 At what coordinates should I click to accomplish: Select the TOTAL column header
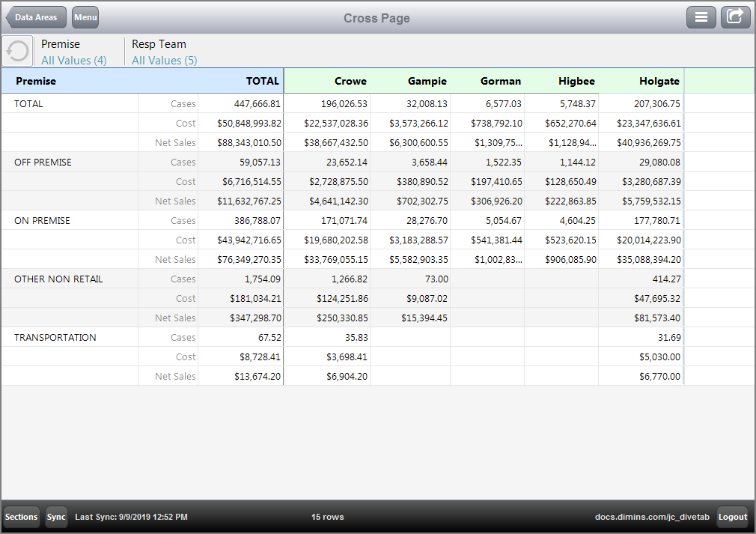click(x=262, y=81)
